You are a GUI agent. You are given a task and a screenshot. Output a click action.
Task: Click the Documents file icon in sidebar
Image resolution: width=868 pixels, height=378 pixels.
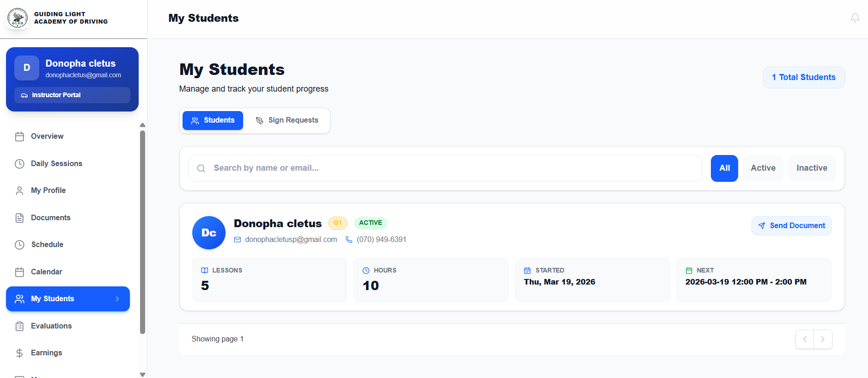19,218
